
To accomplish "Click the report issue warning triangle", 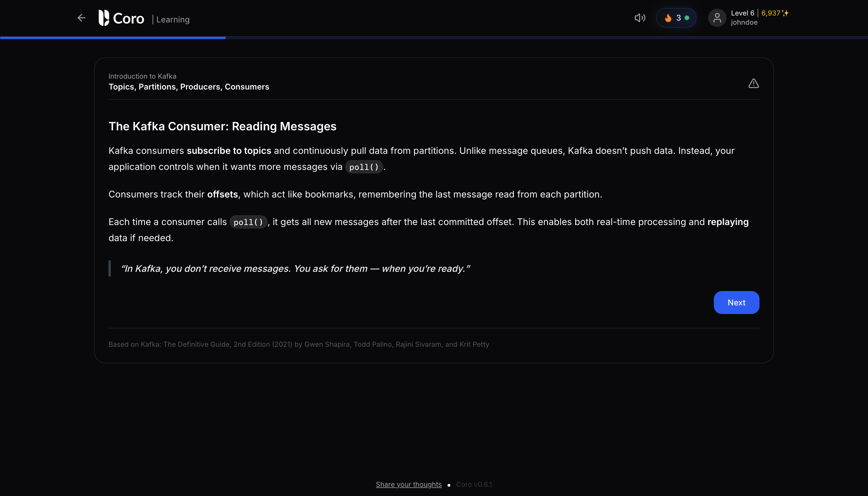I will click(x=753, y=84).
